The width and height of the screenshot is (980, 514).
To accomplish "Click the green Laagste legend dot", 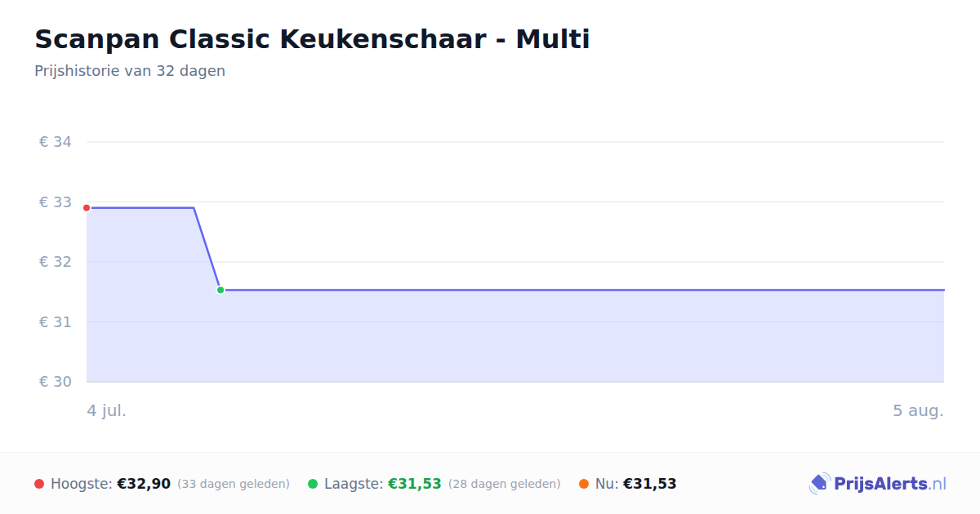I will coord(313,484).
